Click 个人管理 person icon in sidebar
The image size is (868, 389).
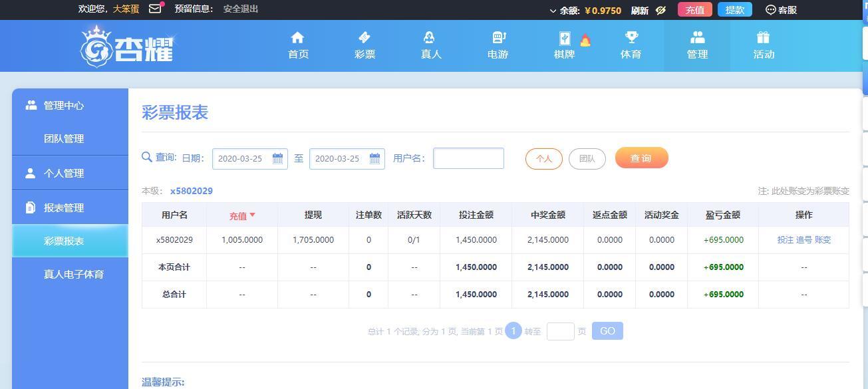(x=30, y=173)
